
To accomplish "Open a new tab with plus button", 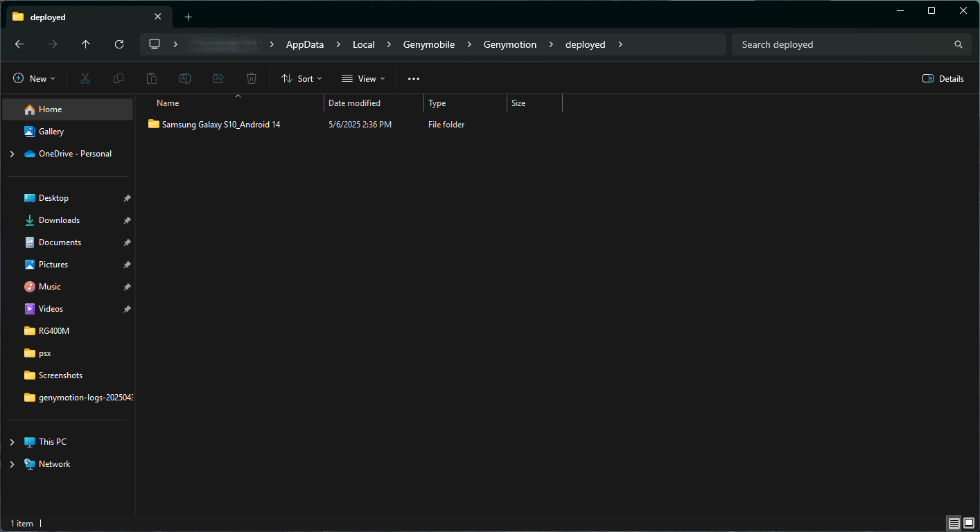I will click(189, 17).
